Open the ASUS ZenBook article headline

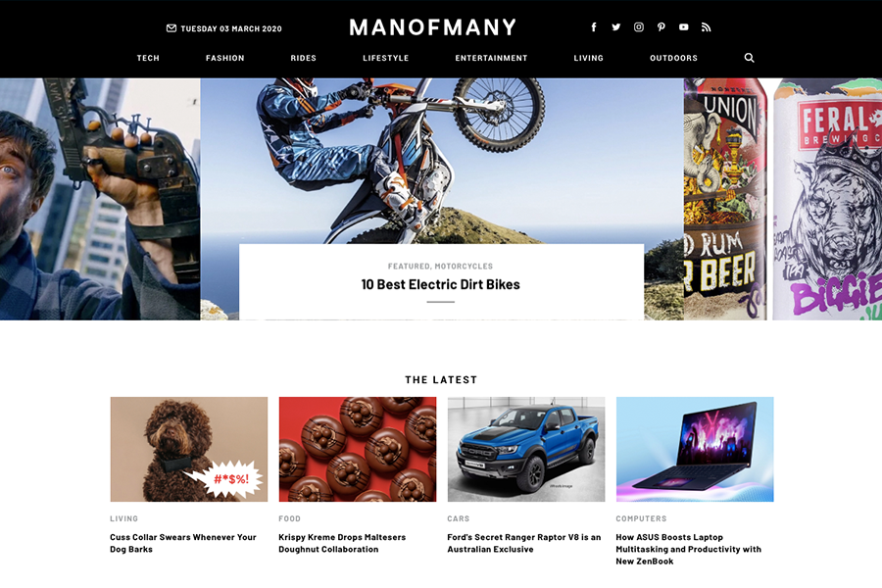pos(689,549)
